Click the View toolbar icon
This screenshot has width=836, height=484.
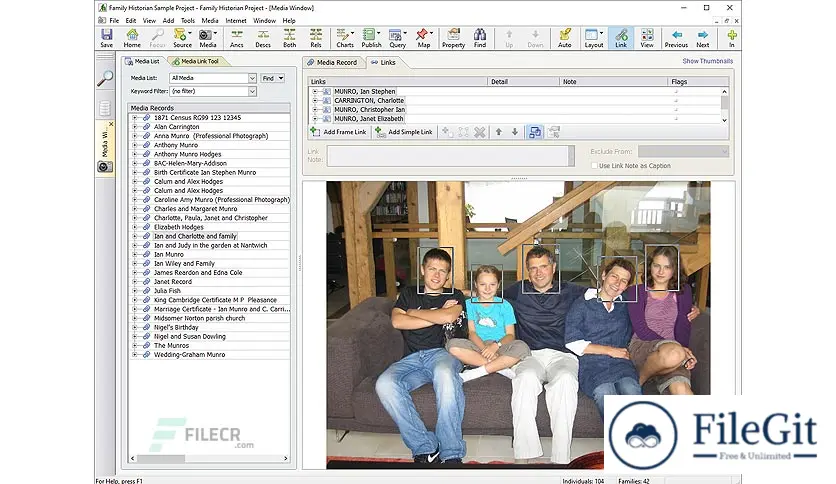pyautogui.click(x=647, y=38)
